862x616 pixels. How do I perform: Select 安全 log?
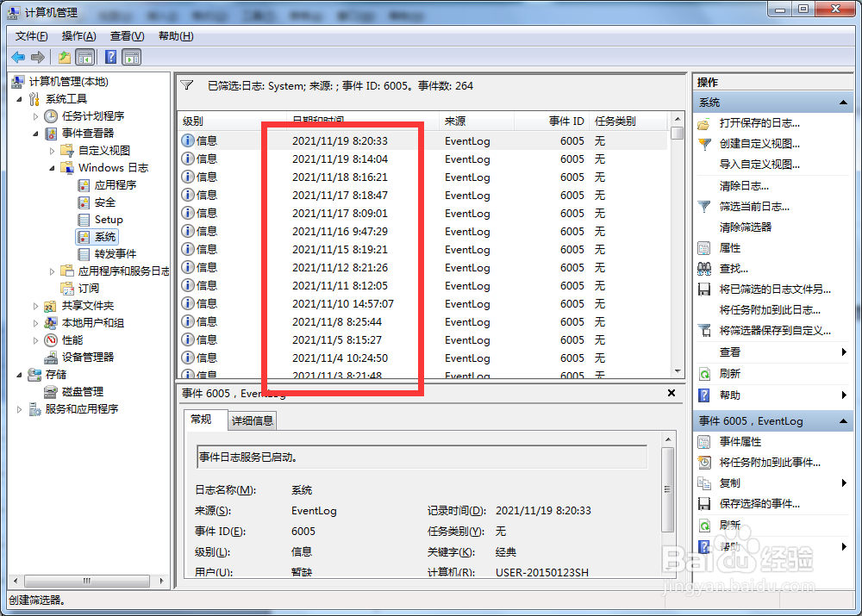point(104,202)
